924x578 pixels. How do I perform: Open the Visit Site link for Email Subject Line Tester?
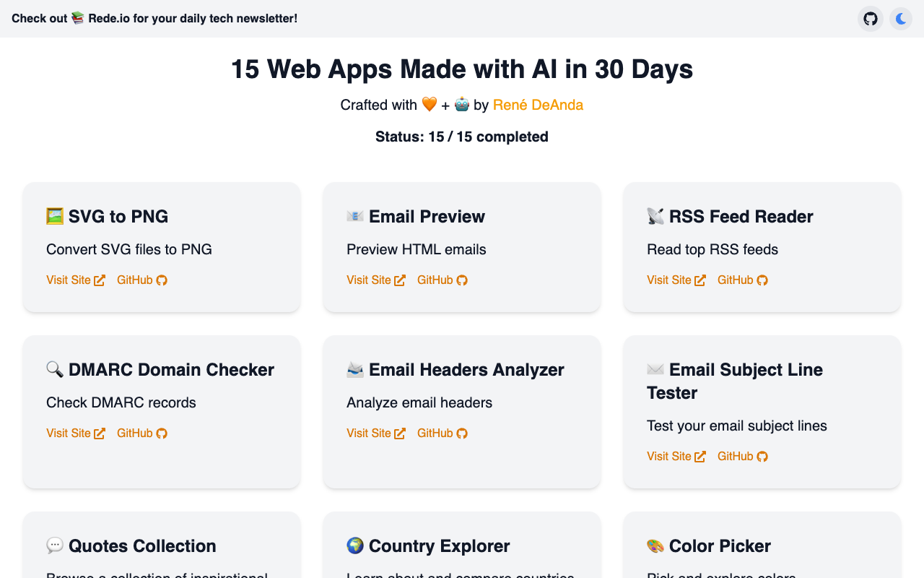(x=670, y=456)
